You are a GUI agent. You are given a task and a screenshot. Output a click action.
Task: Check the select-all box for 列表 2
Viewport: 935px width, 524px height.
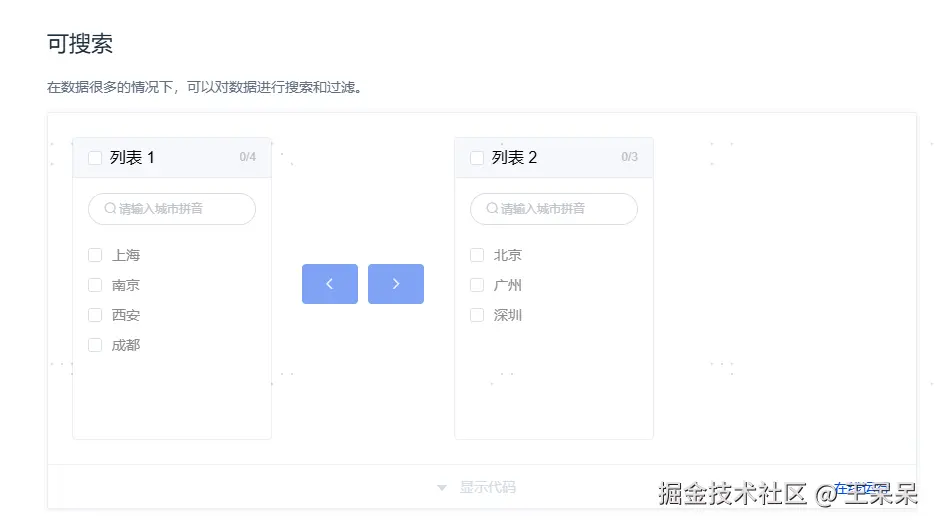[476, 158]
